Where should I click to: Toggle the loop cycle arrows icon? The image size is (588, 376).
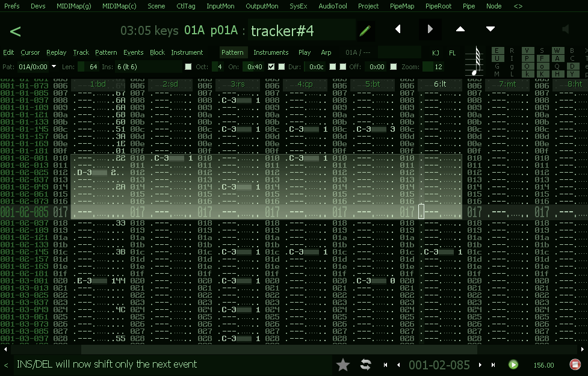(365, 365)
